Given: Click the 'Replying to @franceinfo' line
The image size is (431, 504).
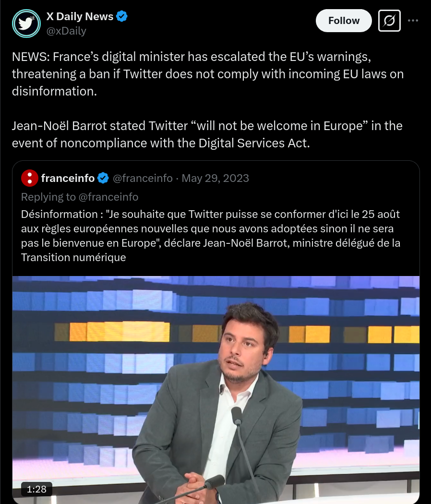Looking at the screenshot, I should coord(80,197).
